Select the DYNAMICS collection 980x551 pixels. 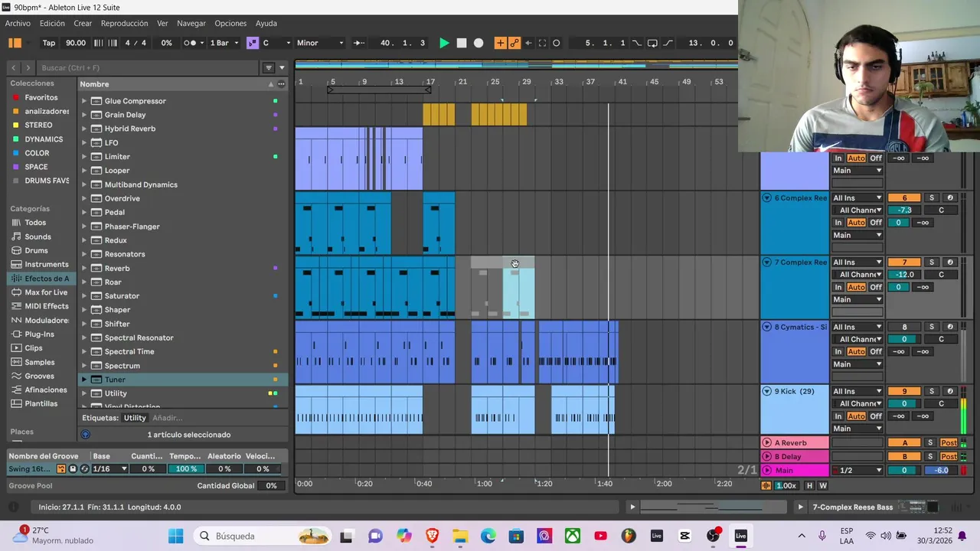[x=44, y=139]
